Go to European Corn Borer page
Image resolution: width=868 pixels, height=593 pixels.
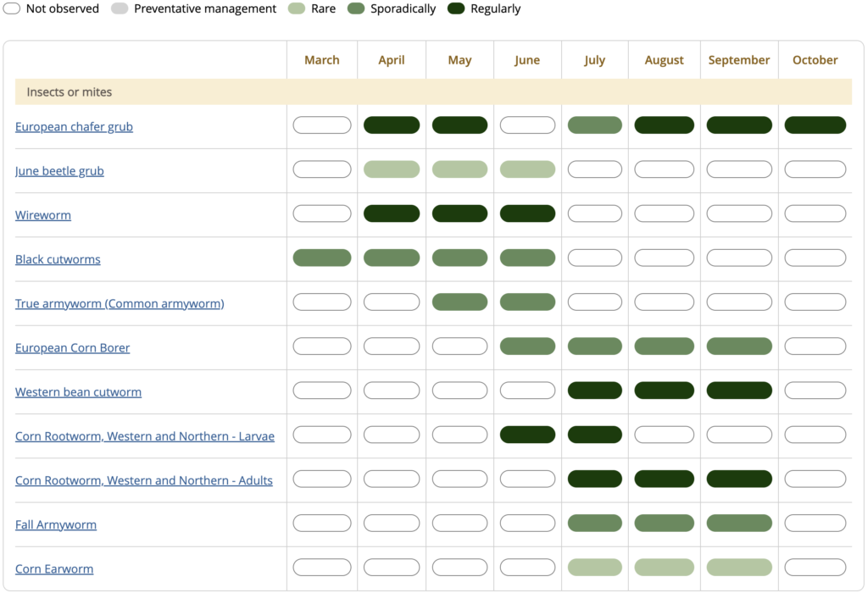coord(72,348)
